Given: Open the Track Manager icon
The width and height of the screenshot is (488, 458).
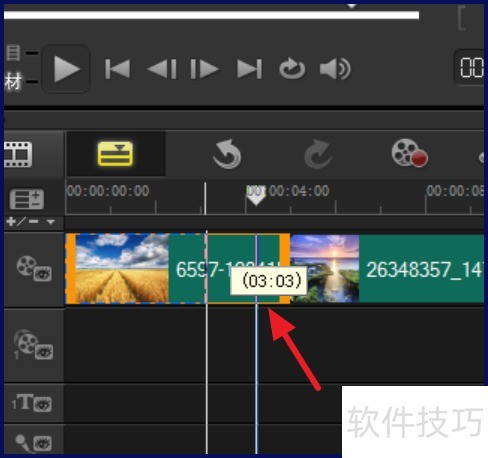Looking at the screenshot, I should pyautogui.click(x=27, y=199).
